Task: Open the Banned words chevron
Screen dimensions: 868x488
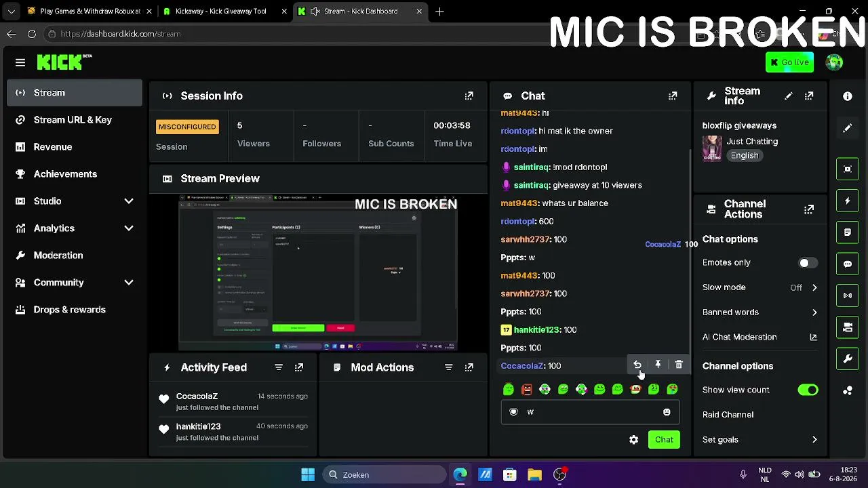Action: pyautogui.click(x=814, y=312)
